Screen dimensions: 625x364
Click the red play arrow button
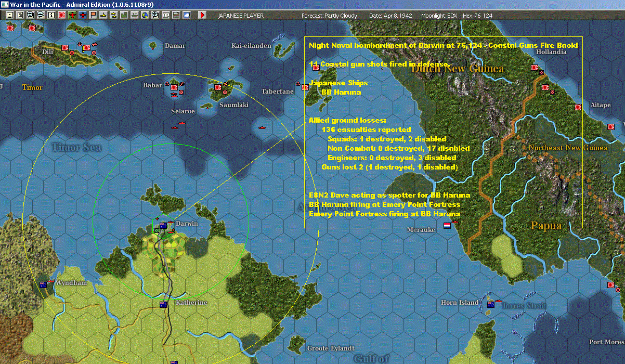click(x=202, y=15)
